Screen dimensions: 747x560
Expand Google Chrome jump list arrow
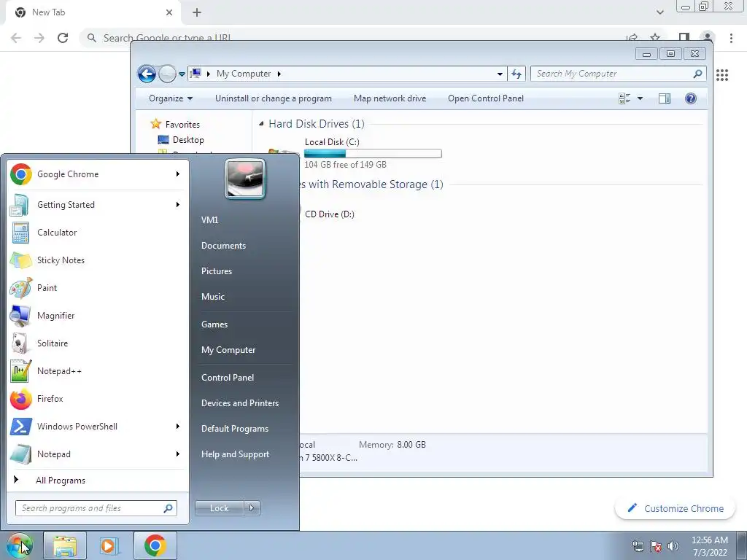click(x=178, y=174)
